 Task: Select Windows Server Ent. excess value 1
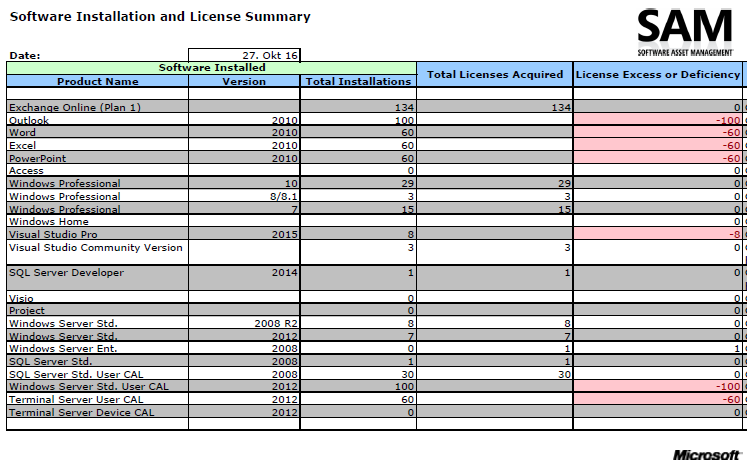658,348
